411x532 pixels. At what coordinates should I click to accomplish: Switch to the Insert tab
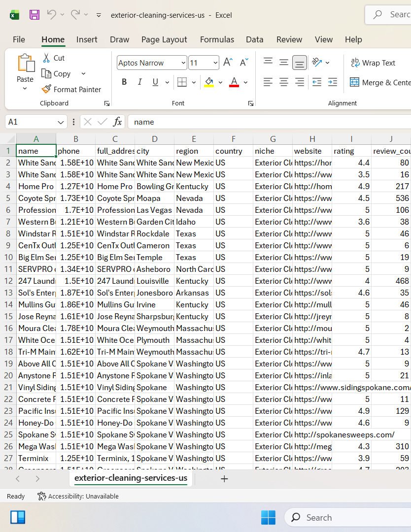tap(87, 40)
